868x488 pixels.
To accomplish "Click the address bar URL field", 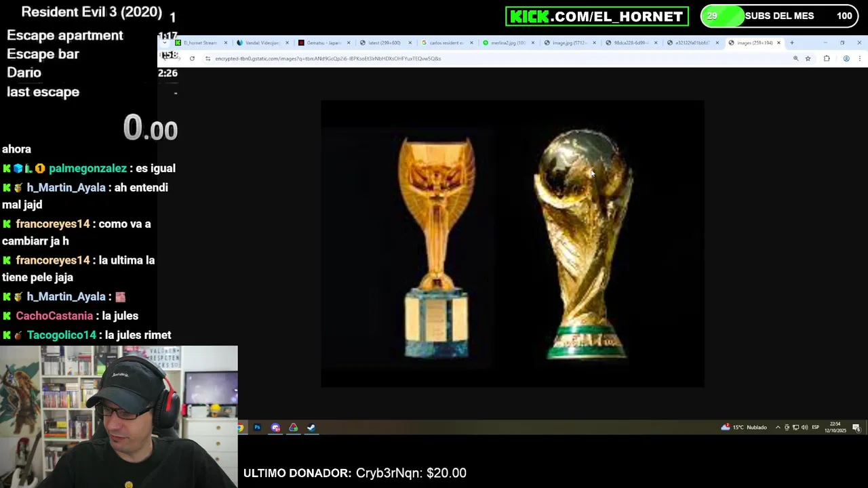I will [498, 58].
